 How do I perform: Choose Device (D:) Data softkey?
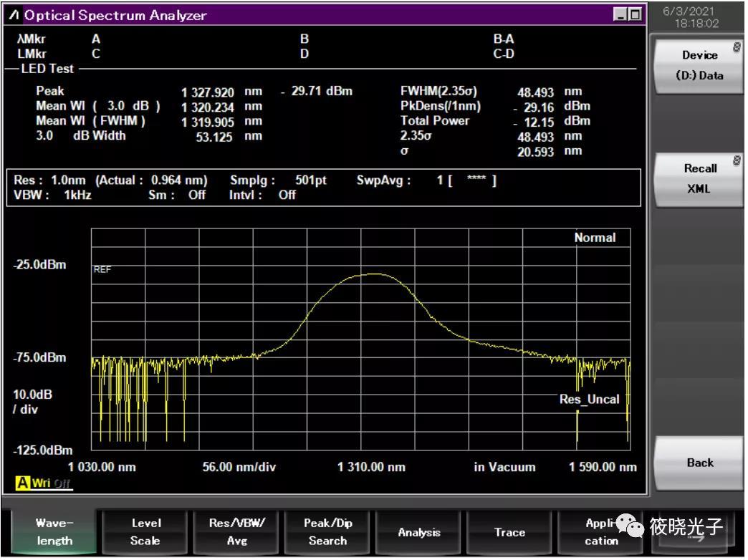(699, 66)
